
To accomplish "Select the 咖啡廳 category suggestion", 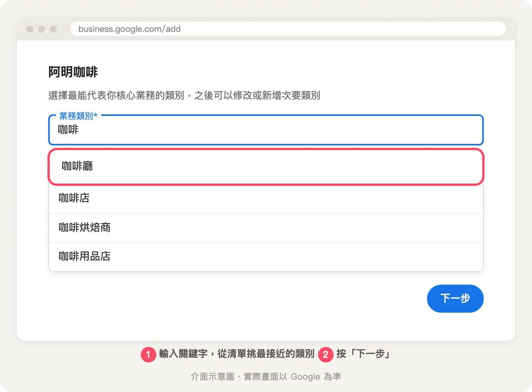I will coord(265,166).
